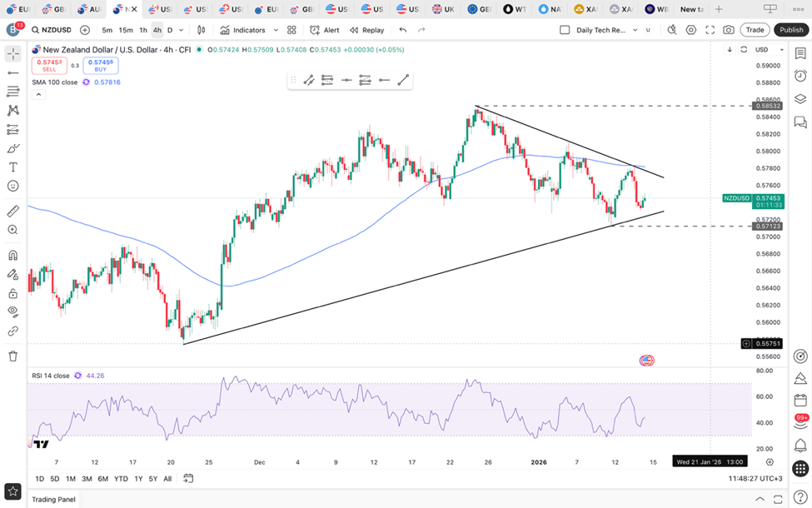Expand the Indicators favorites dropdown arrow
The width and height of the screenshot is (812, 508).
pyautogui.click(x=276, y=30)
